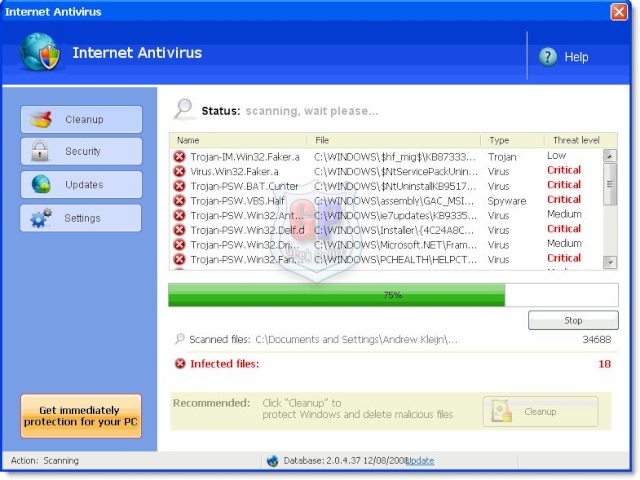Select the Trojan-PSW.BAT.Cunter threat name

244,186
